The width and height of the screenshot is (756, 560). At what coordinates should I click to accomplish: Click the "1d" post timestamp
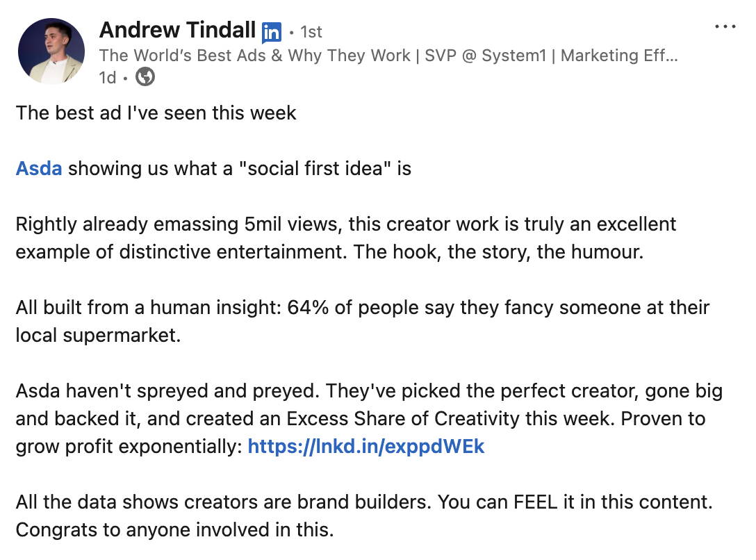[x=107, y=78]
